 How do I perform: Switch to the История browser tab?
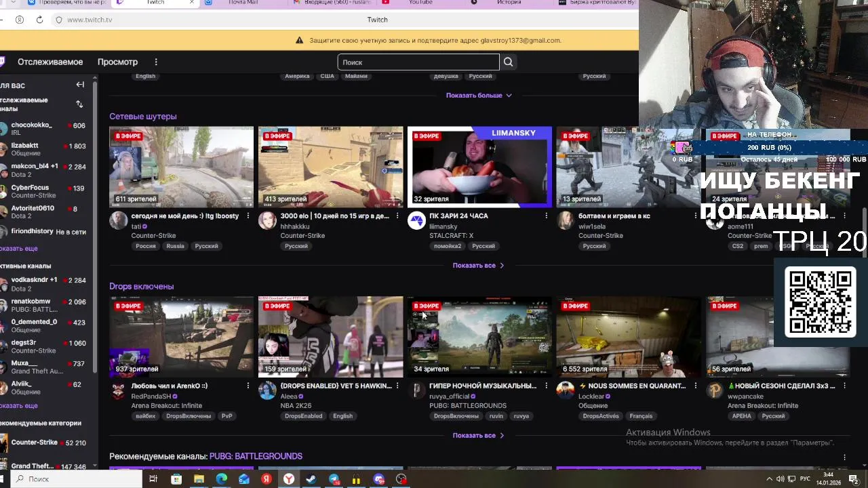pos(509,3)
